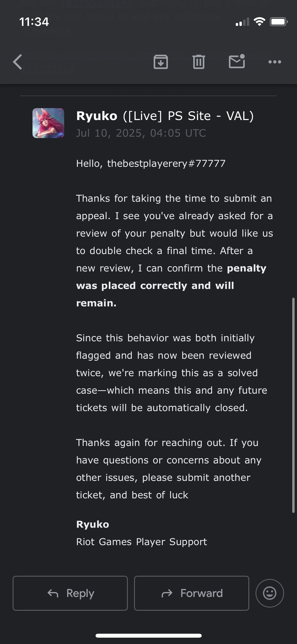
Task: Tap the Wi-Fi status icon
Action: pyautogui.click(x=259, y=21)
